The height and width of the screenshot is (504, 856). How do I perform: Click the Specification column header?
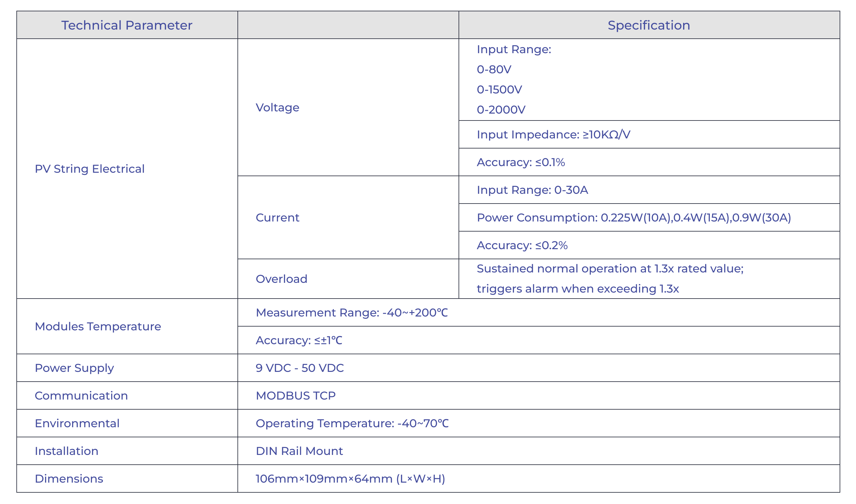tap(648, 25)
